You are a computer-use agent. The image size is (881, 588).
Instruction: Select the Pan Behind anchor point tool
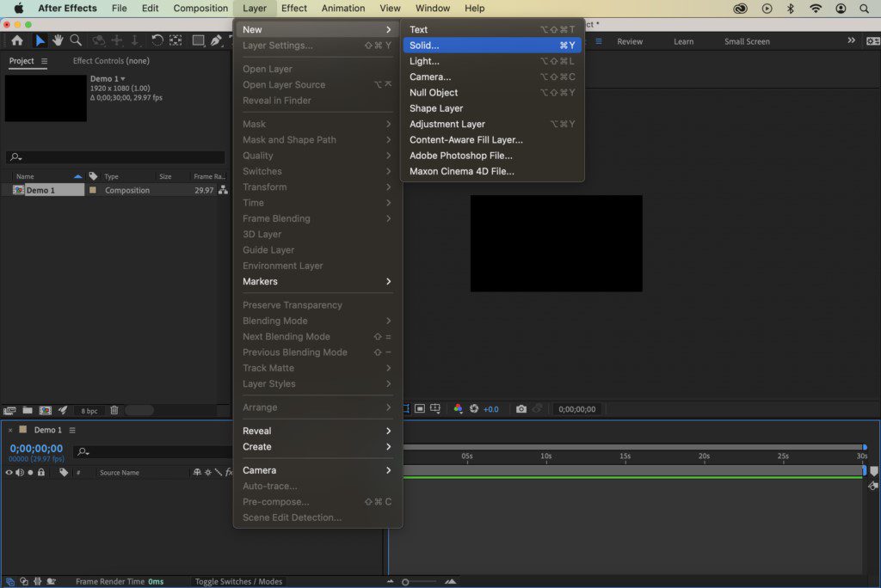point(176,40)
